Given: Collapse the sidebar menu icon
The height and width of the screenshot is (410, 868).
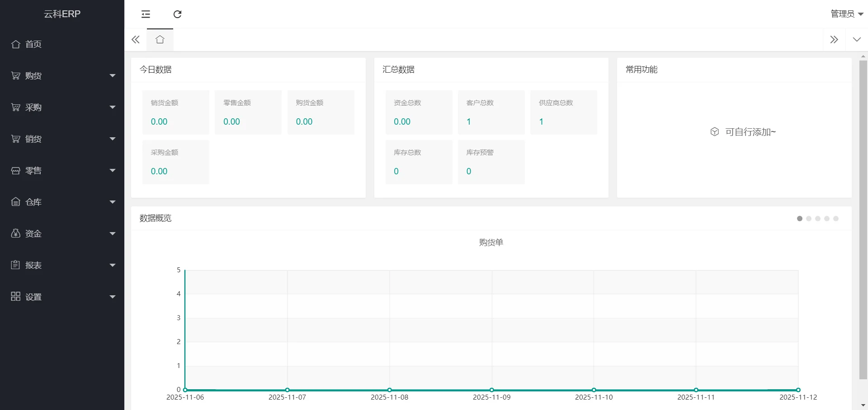Looking at the screenshot, I should click(146, 14).
